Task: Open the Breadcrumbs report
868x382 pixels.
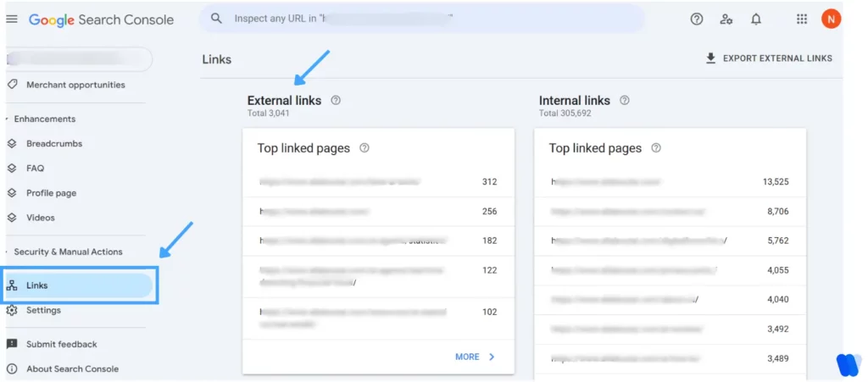Action: (54, 143)
